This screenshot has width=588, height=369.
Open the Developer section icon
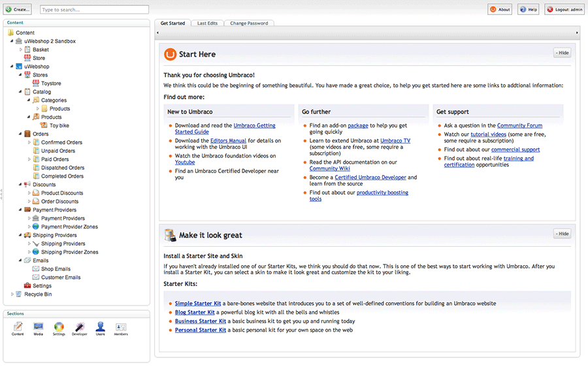80,327
